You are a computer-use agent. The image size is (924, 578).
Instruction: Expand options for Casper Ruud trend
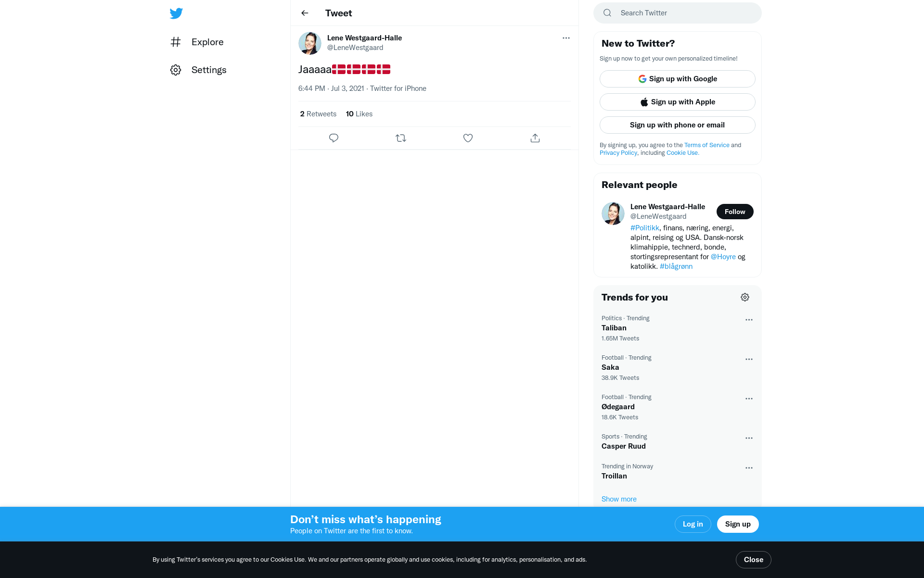click(x=749, y=438)
